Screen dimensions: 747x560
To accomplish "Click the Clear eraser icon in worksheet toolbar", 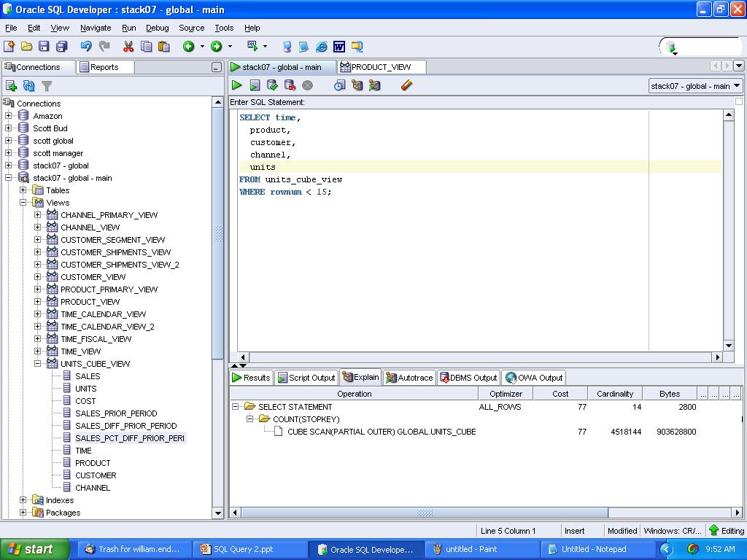I will [406, 85].
